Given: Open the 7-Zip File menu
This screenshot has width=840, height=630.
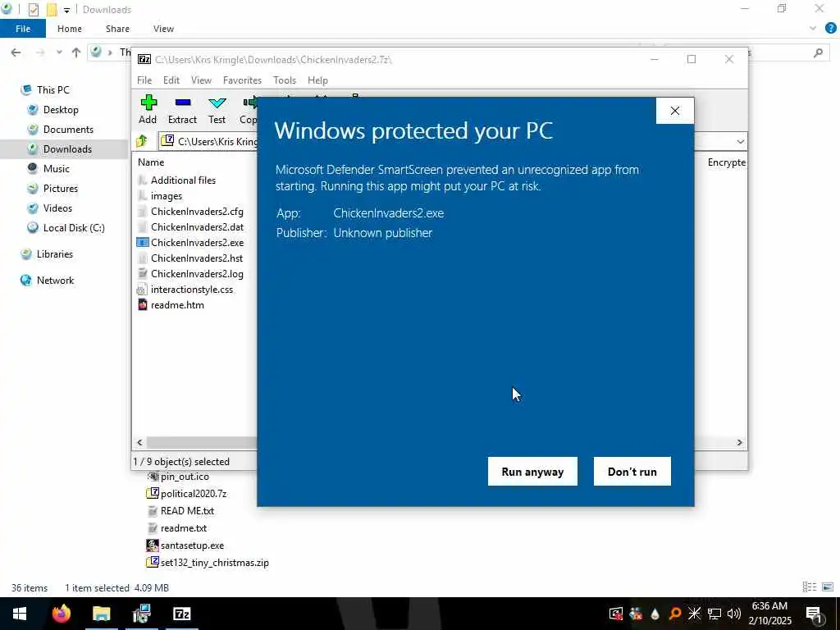Looking at the screenshot, I should [x=144, y=80].
